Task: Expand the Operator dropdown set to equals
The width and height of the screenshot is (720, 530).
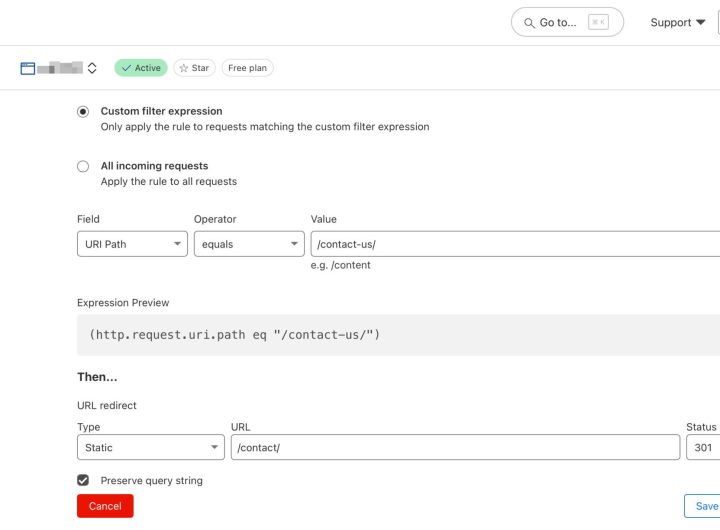Action: tap(248, 244)
